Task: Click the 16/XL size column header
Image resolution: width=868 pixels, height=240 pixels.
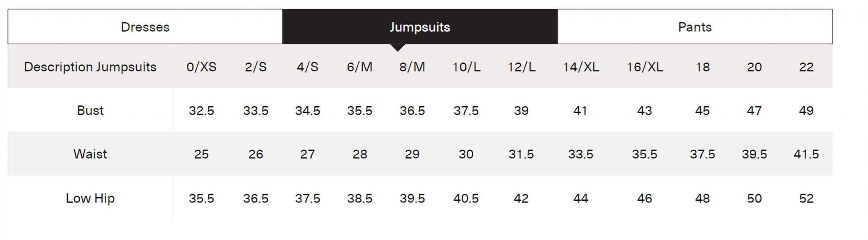Action: (645, 67)
